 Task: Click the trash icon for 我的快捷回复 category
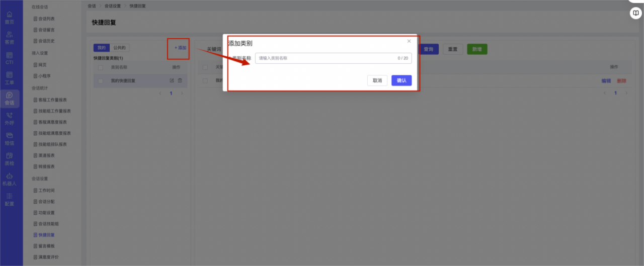(180, 80)
